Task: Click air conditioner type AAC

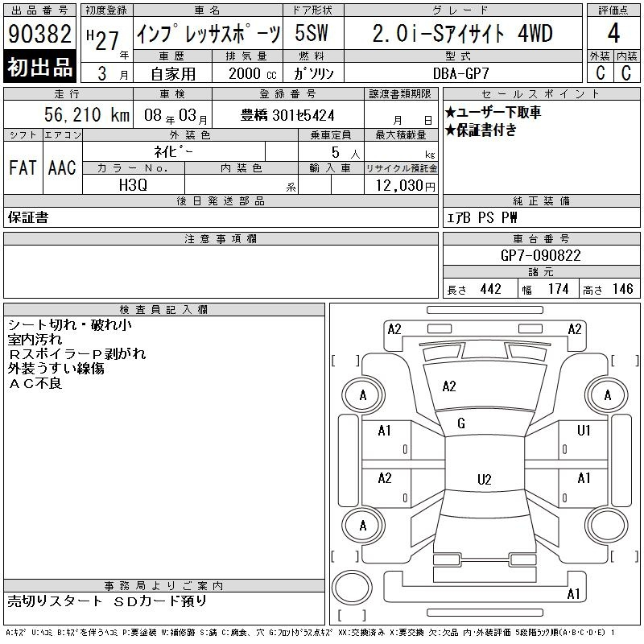Action: pyautogui.click(x=63, y=168)
